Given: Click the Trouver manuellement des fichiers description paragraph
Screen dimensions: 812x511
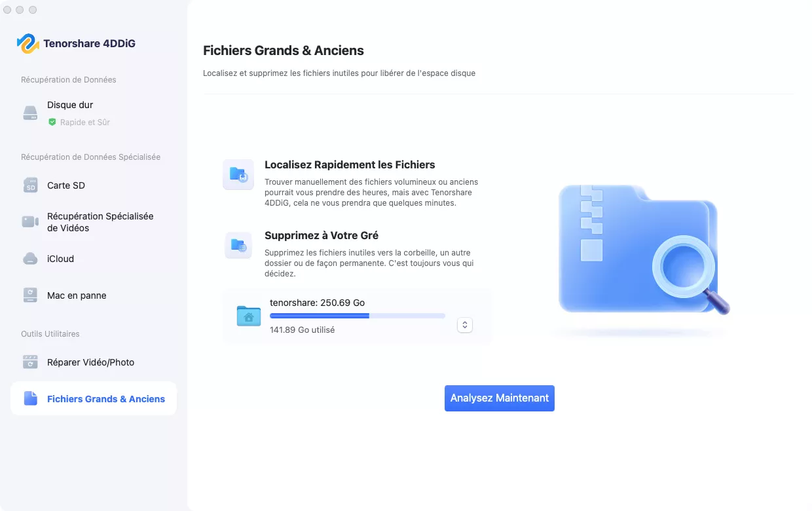Looking at the screenshot, I should (371, 193).
